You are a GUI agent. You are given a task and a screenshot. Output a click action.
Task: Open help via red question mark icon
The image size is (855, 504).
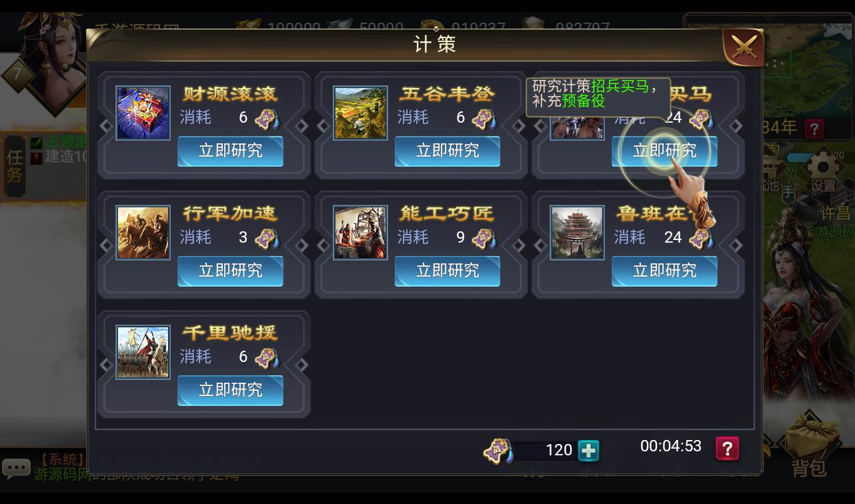pyautogui.click(x=727, y=449)
